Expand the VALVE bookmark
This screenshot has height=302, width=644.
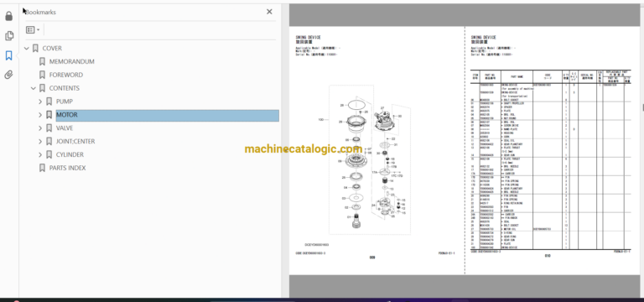pyautogui.click(x=40, y=128)
